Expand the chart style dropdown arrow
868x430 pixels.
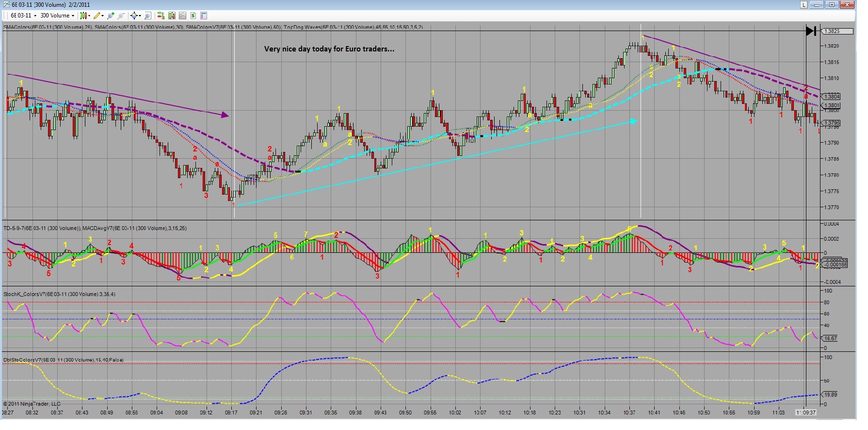coord(89,16)
